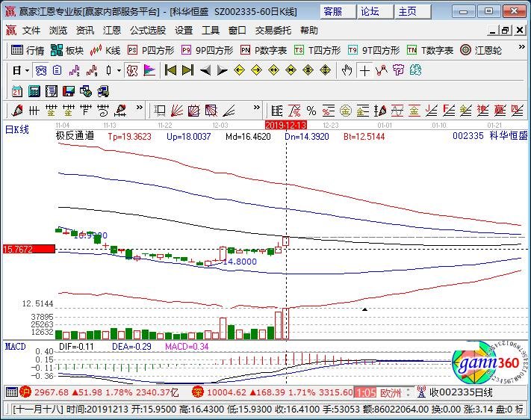Click the 论坛 forum button
The height and width of the screenshot is (420, 531).
pos(375,12)
